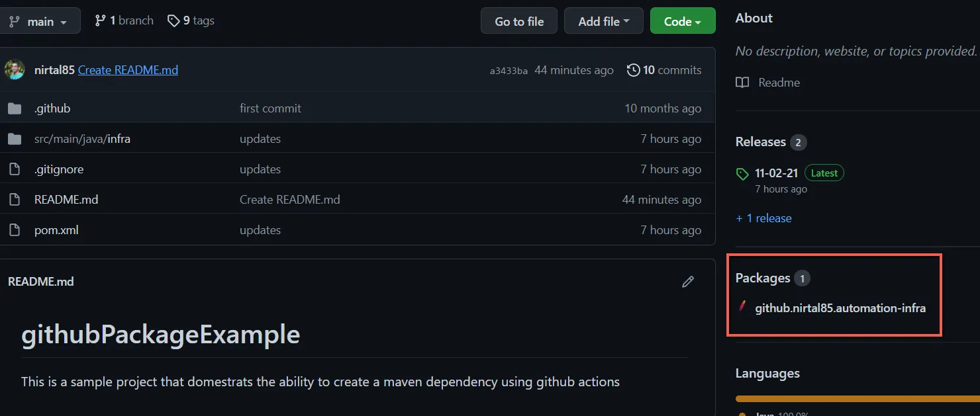Screen dimensions: 980x416
Task: Open the Readme link in About
Action: coord(779,83)
